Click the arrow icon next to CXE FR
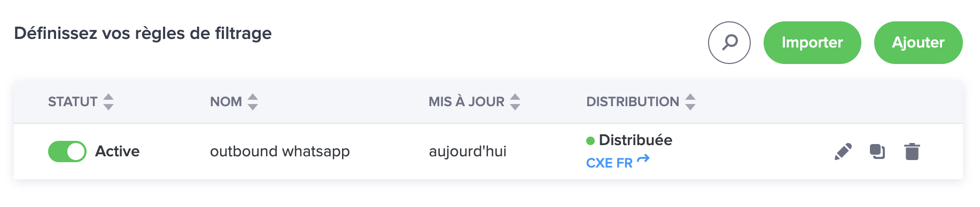 pyautogui.click(x=643, y=158)
